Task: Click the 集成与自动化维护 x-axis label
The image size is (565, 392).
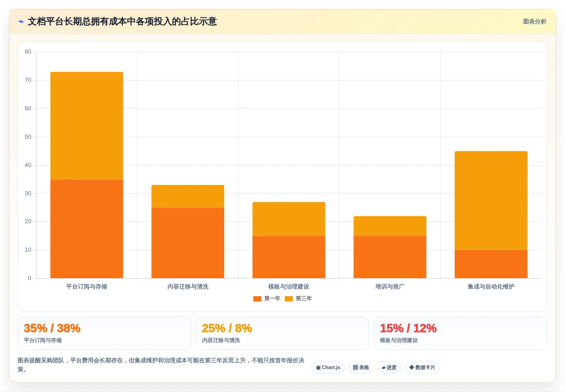Action: click(x=491, y=287)
